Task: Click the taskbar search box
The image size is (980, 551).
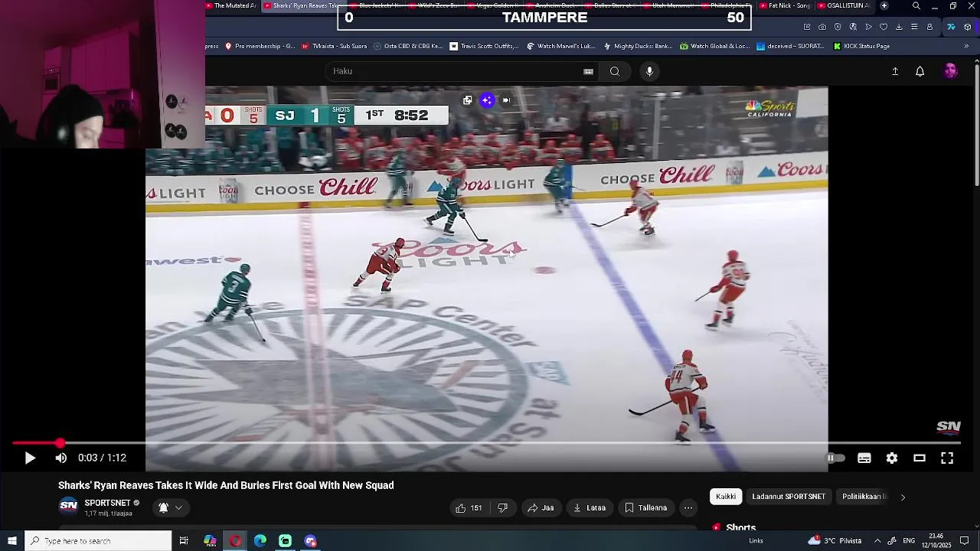Action: click(x=98, y=541)
